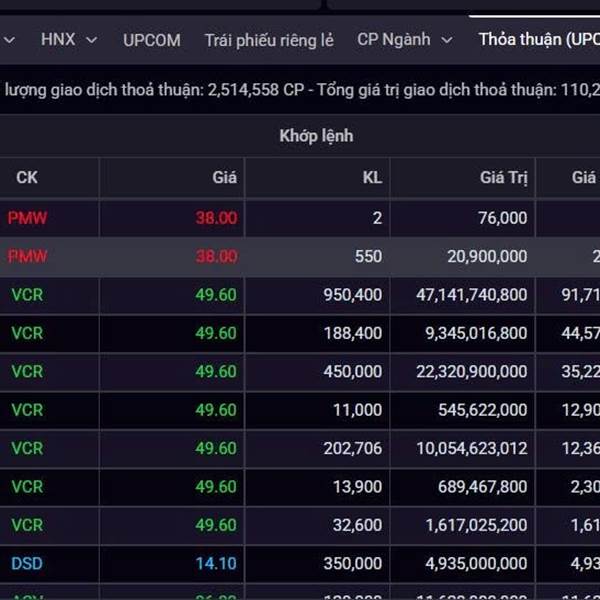This screenshot has width=600, height=600.
Task: Click value 545,622,000
Action: pyautogui.click(x=483, y=410)
